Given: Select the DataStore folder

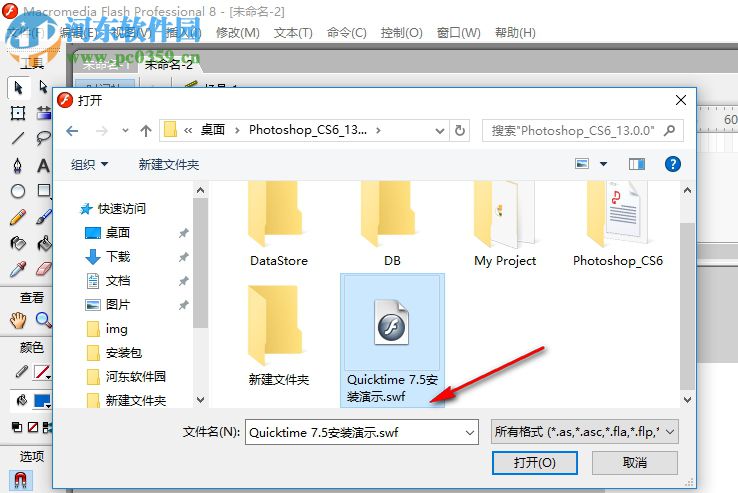Looking at the screenshot, I should pos(279,225).
